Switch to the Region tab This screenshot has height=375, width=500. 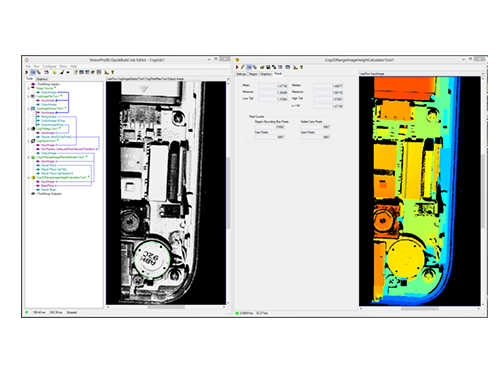pos(253,74)
